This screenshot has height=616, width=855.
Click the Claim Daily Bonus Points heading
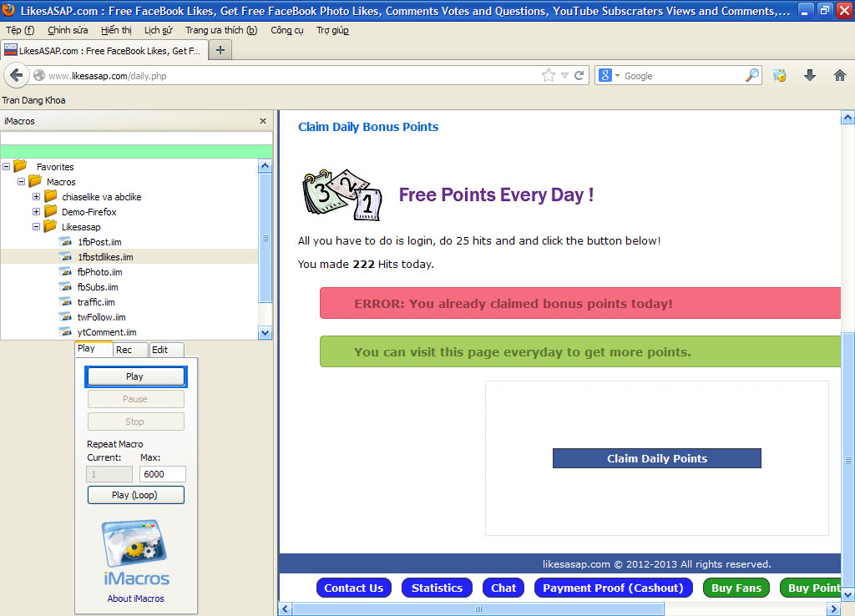(x=368, y=127)
